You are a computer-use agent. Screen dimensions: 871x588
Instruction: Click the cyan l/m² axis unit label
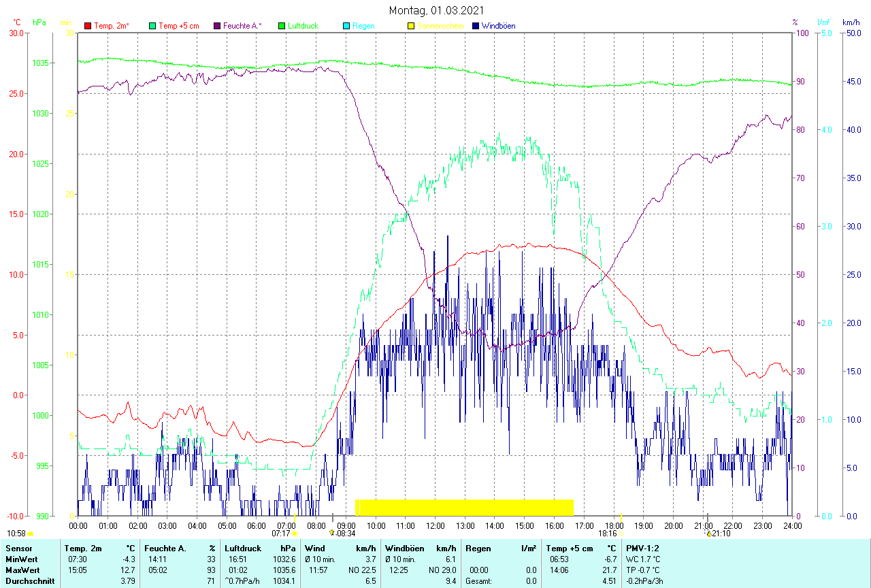pos(823,22)
